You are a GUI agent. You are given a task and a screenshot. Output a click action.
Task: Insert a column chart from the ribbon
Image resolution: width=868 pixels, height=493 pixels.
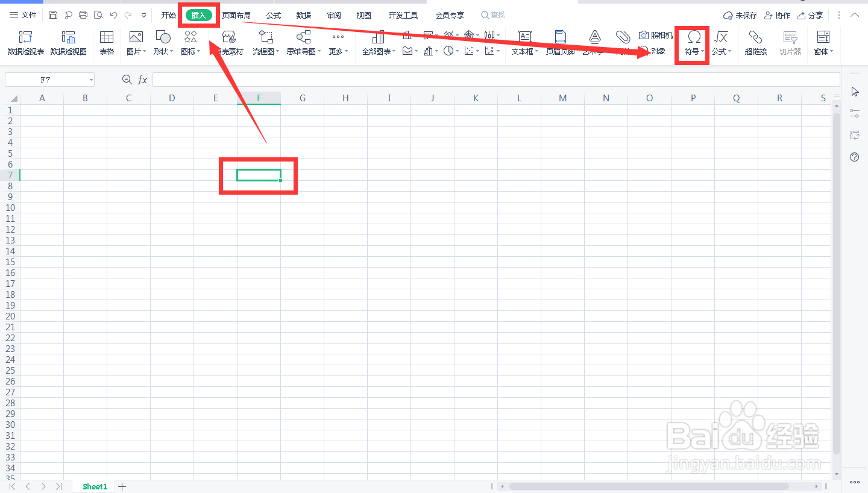click(407, 35)
